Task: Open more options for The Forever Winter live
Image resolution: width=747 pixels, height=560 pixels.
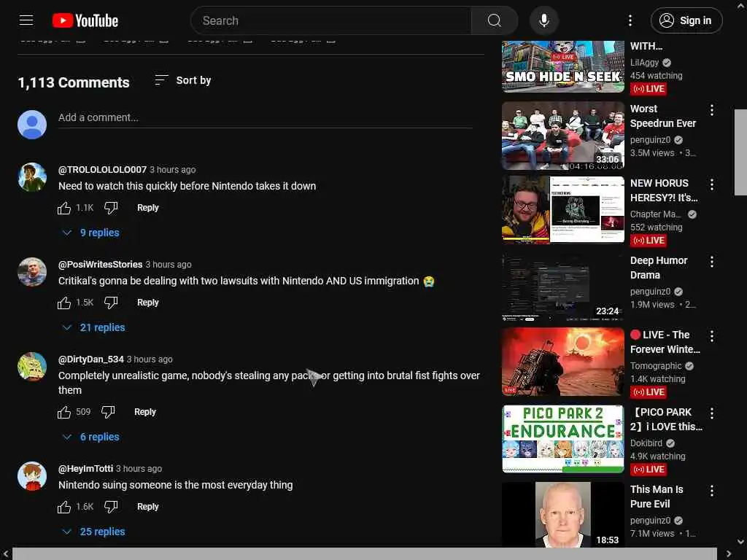Action: [x=712, y=335]
